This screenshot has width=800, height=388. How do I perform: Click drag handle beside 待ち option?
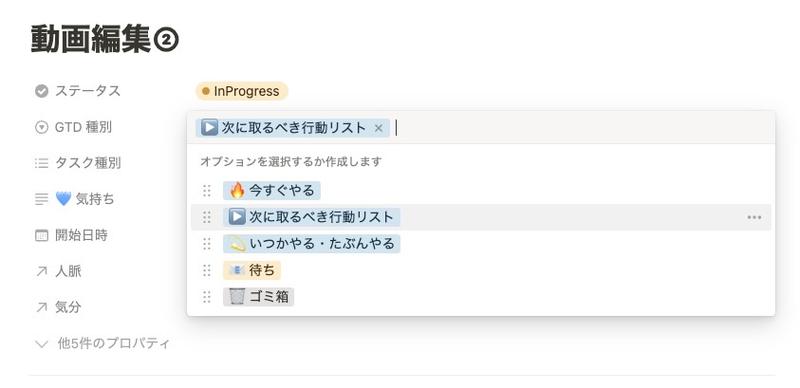point(207,271)
